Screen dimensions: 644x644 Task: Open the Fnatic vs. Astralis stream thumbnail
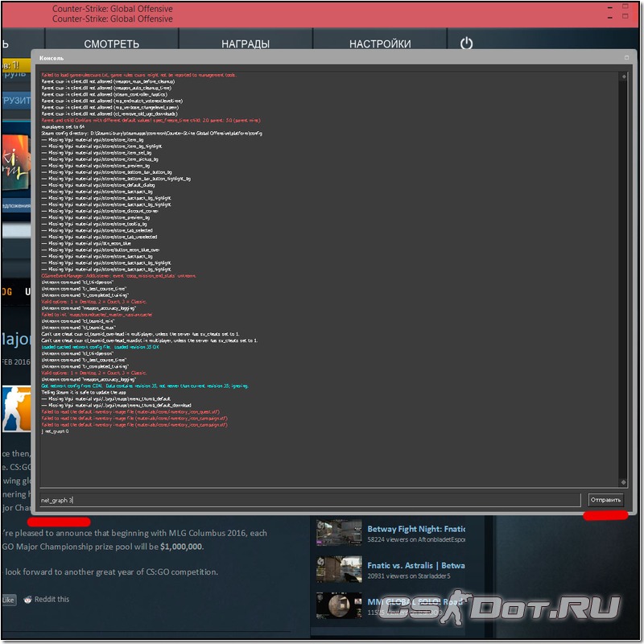339,569
